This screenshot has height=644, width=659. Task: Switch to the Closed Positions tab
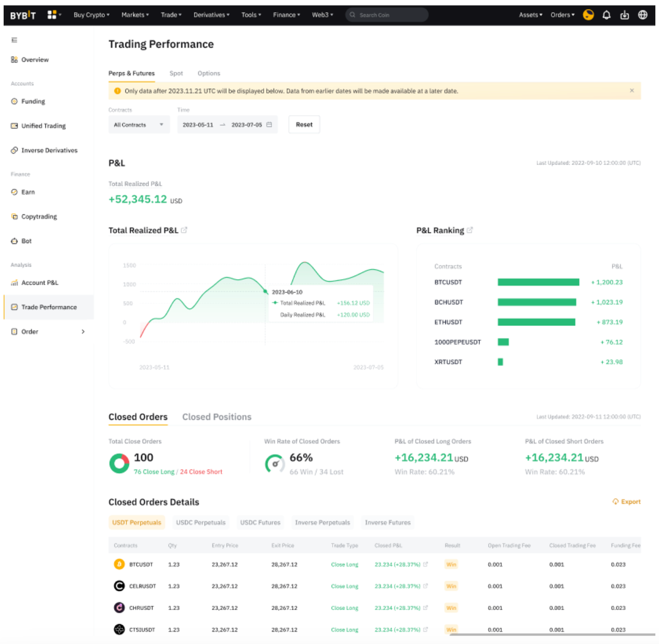pyautogui.click(x=217, y=417)
